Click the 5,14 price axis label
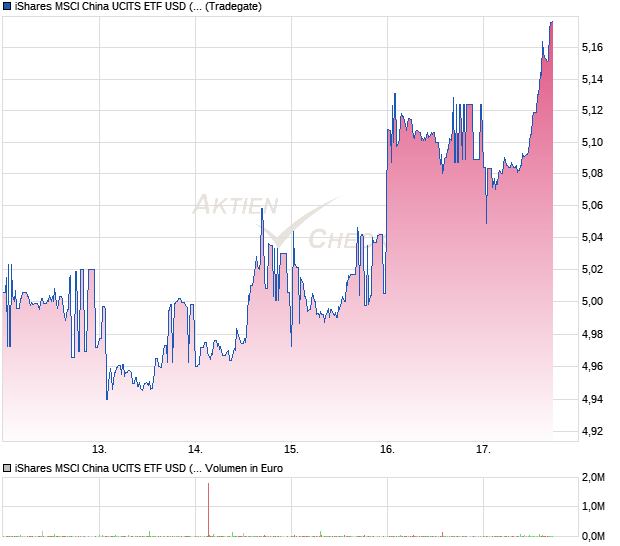 click(x=592, y=79)
